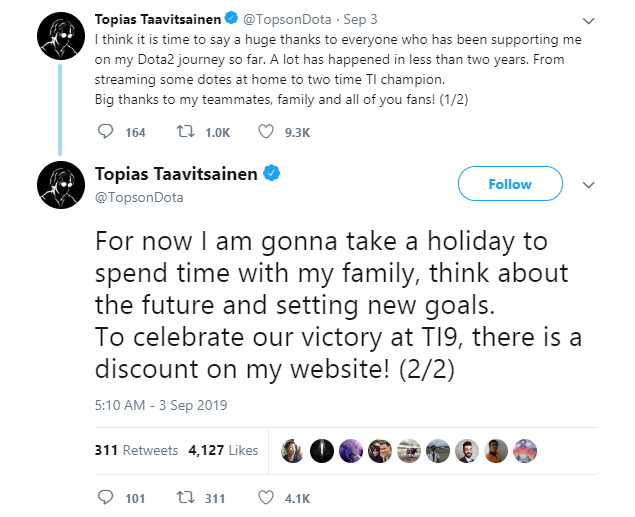Open the @TopsonDota handle under main name

pyautogui.click(x=139, y=198)
